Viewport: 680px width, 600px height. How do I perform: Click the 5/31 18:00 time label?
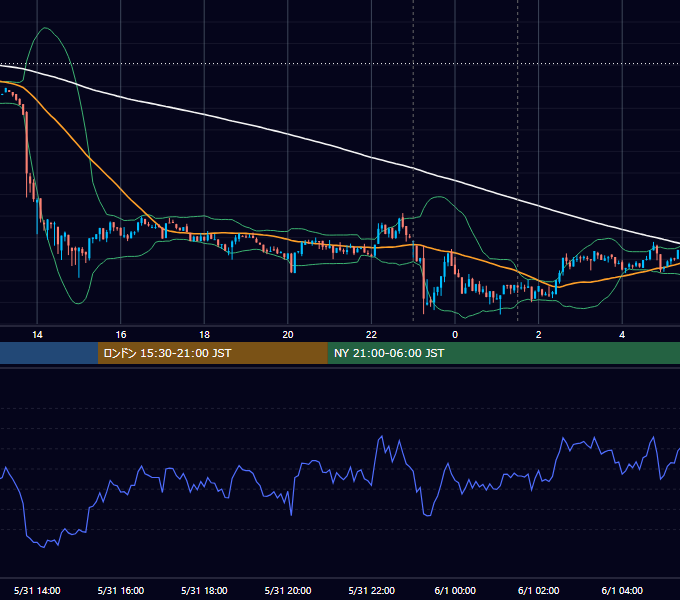[204, 590]
